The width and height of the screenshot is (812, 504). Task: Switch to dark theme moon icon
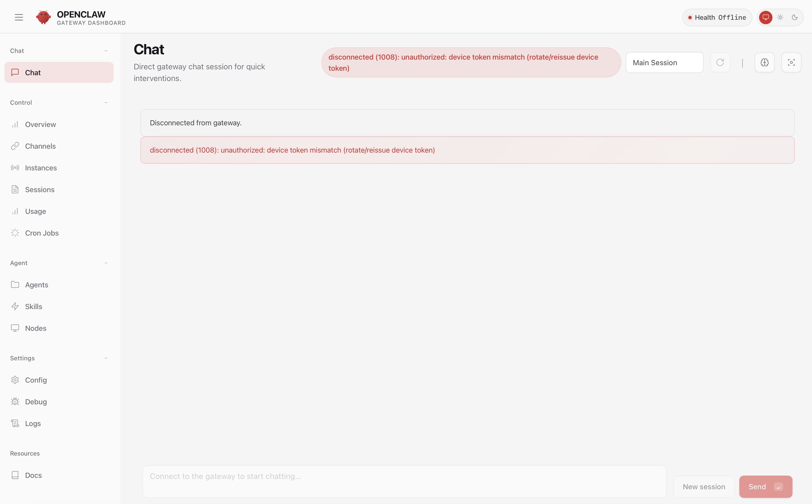(795, 17)
